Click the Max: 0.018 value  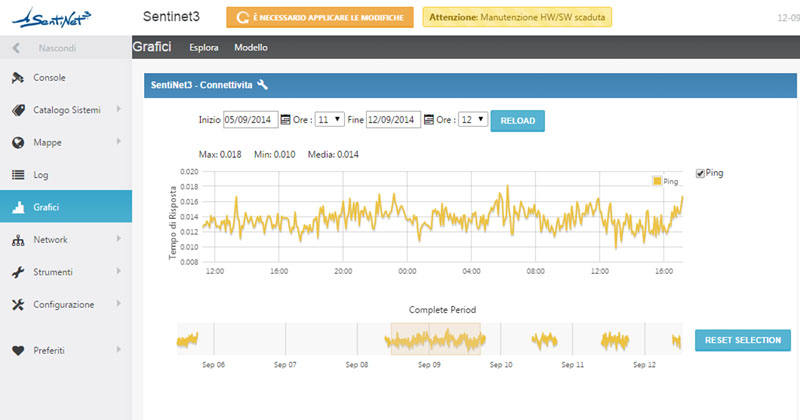pos(220,155)
